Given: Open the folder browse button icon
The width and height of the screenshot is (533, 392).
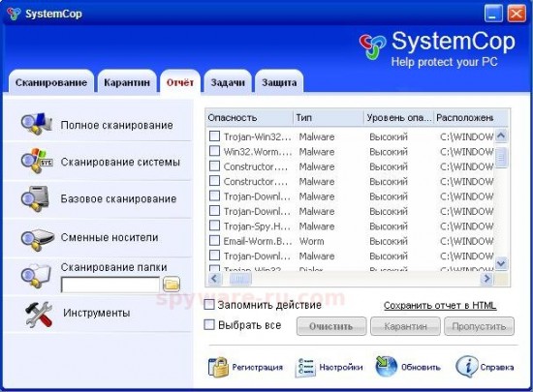Looking at the screenshot, I should [x=172, y=284].
